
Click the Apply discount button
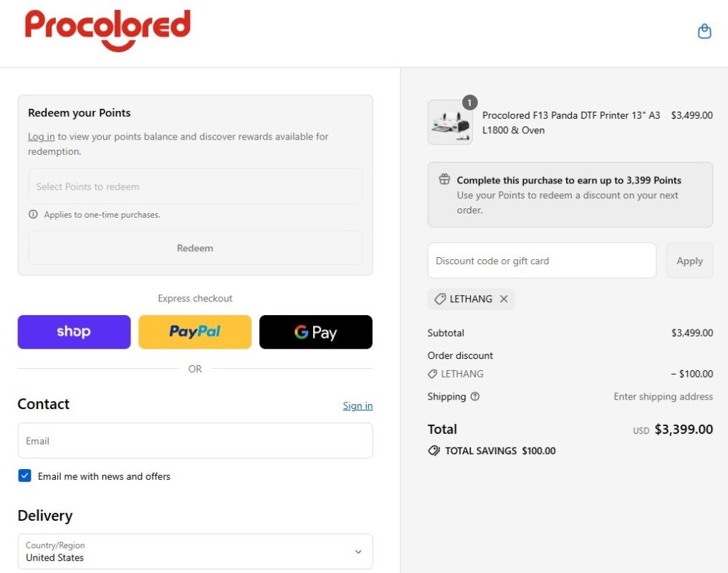point(689,261)
